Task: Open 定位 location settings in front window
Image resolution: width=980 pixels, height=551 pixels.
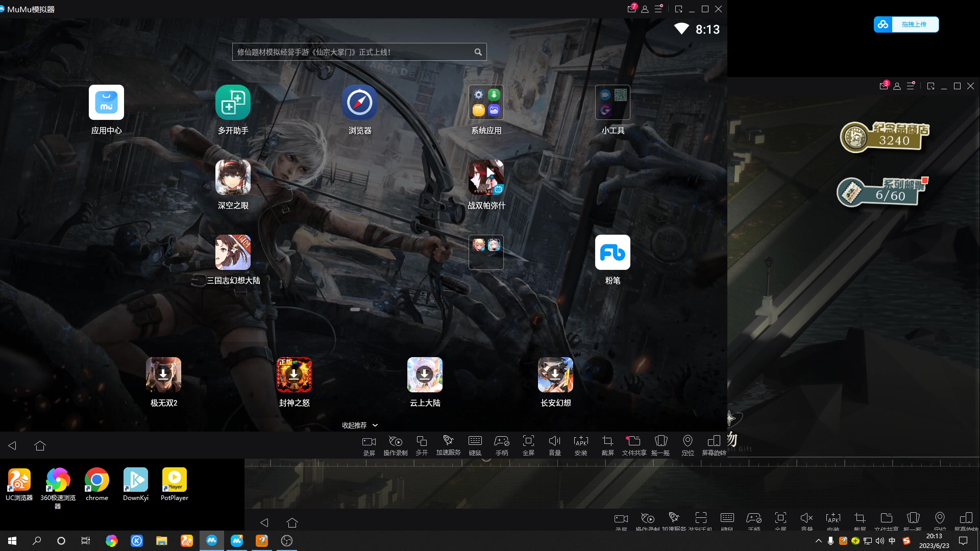Action: pyautogui.click(x=688, y=445)
